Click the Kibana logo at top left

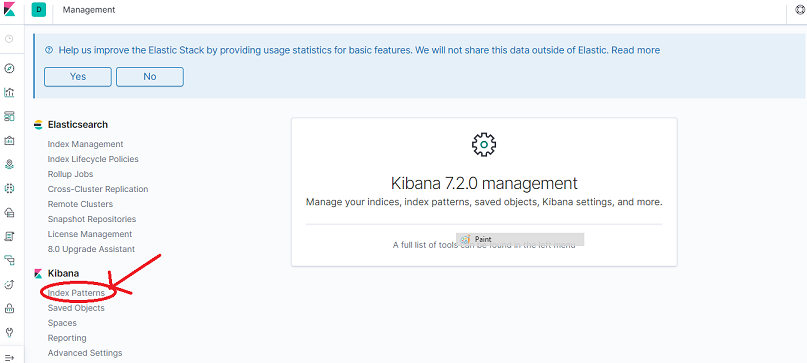[x=9, y=9]
